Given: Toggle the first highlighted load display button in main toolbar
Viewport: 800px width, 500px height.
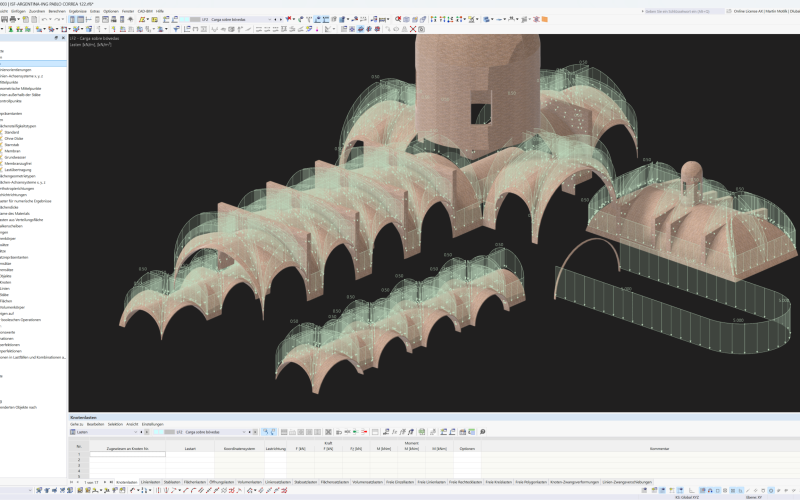Looking at the screenshot, I should [x=317, y=19].
